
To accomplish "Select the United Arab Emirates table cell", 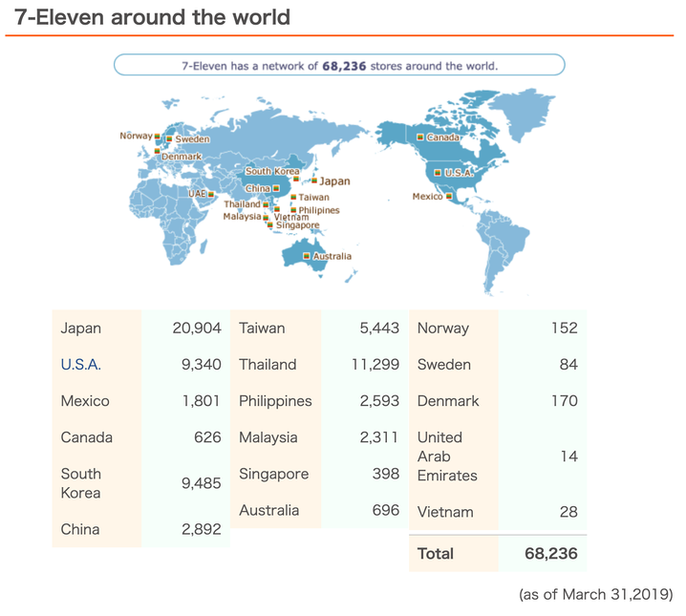I will coord(453,457).
